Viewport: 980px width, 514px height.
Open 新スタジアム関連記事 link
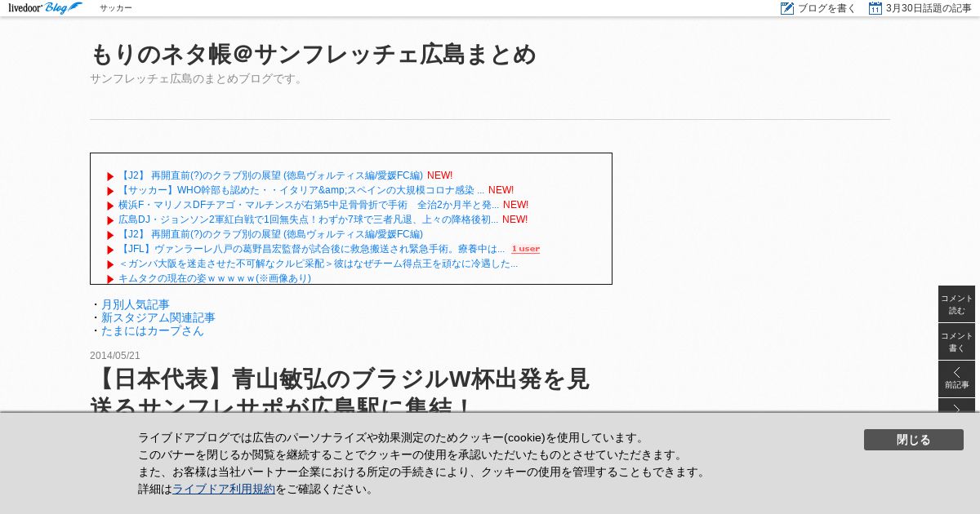pyautogui.click(x=158, y=317)
